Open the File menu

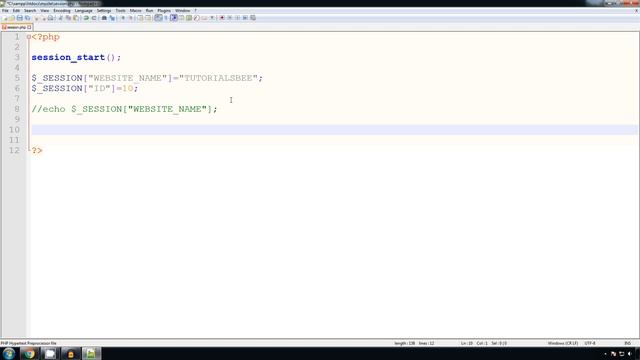point(5,11)
